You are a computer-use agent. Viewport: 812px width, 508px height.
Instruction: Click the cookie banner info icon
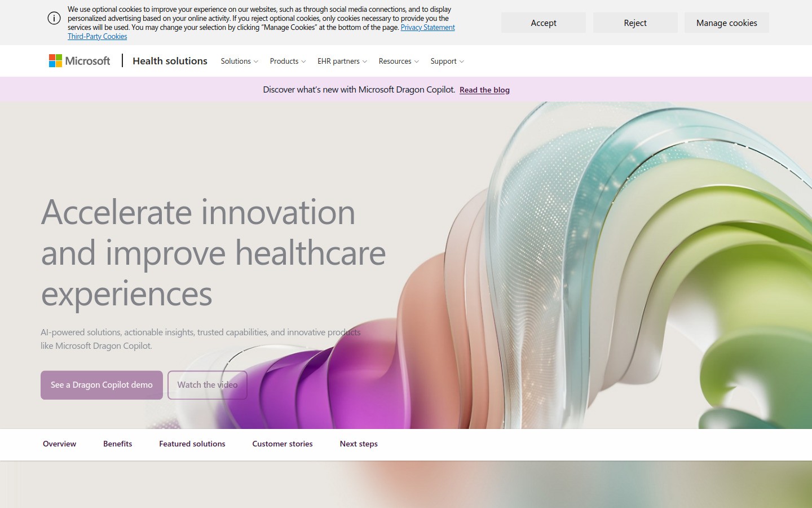[54, 18]
